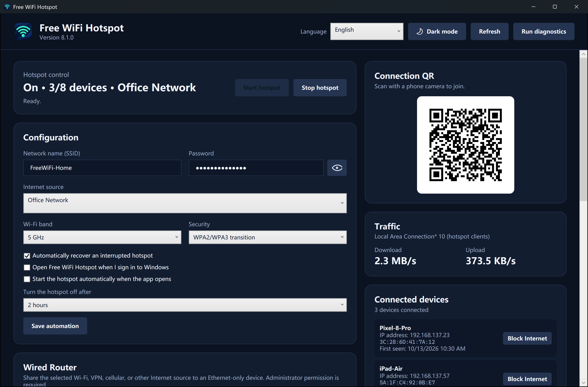This screenshot has width=588, height=387.
Task: Minimize the Free WiFi Hotspot window
Action: [x=533, y=7]
